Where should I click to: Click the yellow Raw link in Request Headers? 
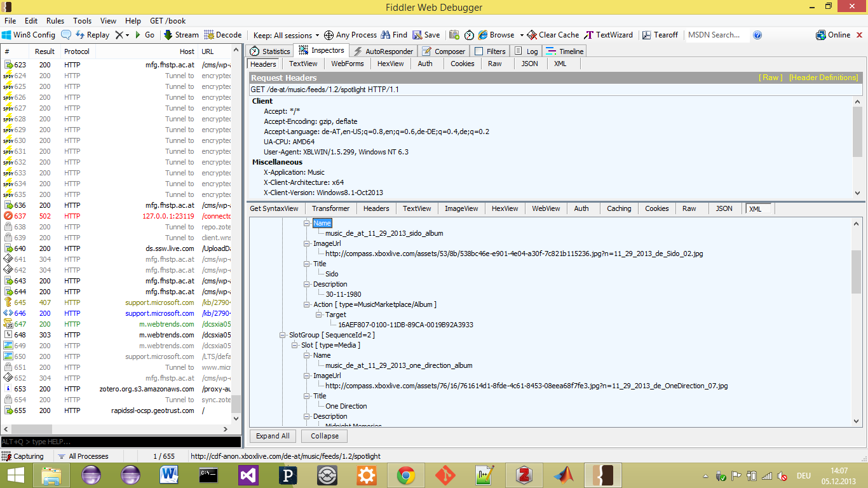click(771, 78)
